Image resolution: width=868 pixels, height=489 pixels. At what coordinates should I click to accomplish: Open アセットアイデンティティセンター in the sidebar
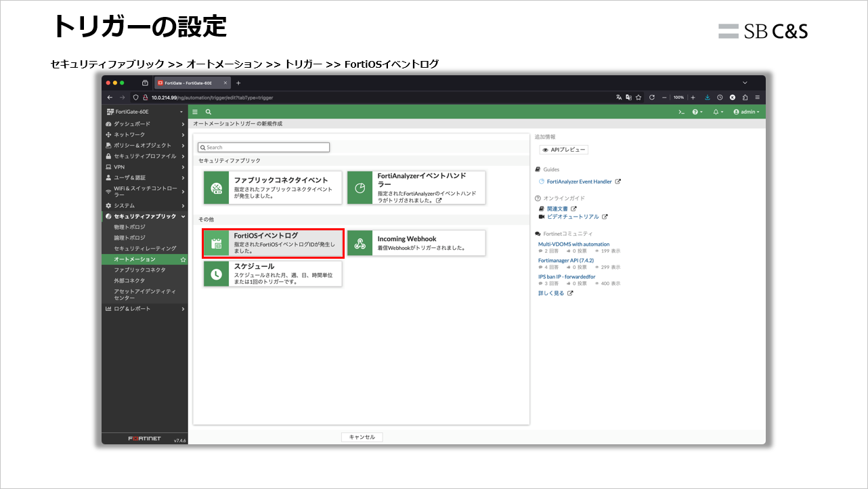(x=145, y=295)
